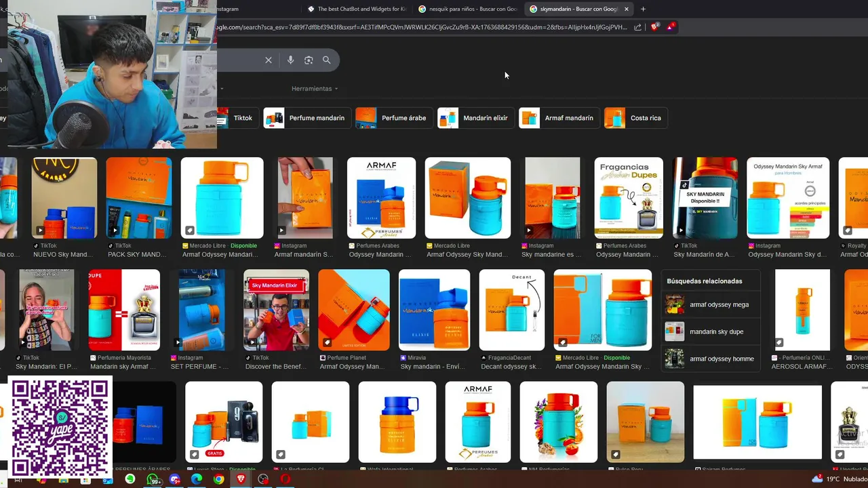This screenshot has height=488, width=868.
Task: Open SKY MANDARIN Disponible TikTok image
Action: click(705, 198)
